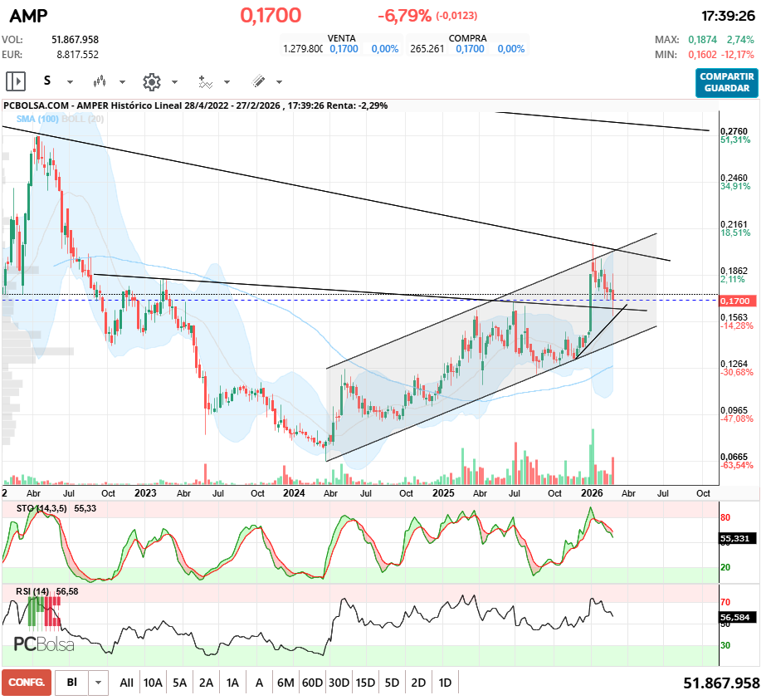Select the All time range
This screenshot has width=771, height=700.
tap(126, 683)
